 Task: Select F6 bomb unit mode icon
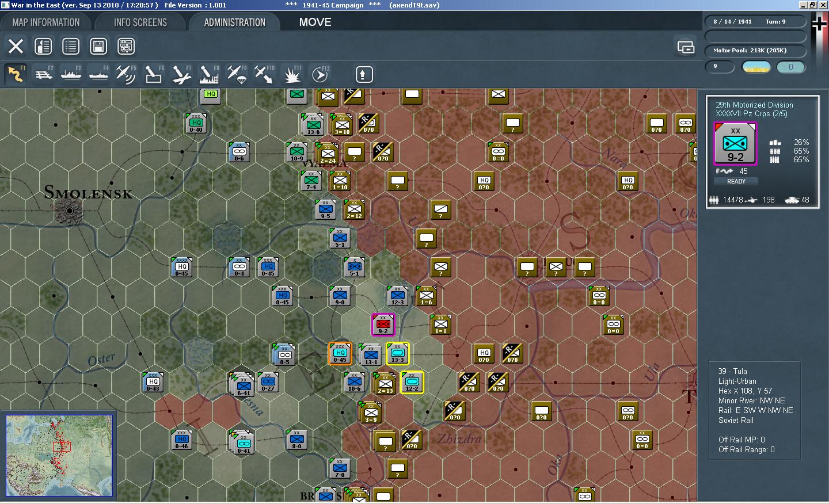pos(154,74)
